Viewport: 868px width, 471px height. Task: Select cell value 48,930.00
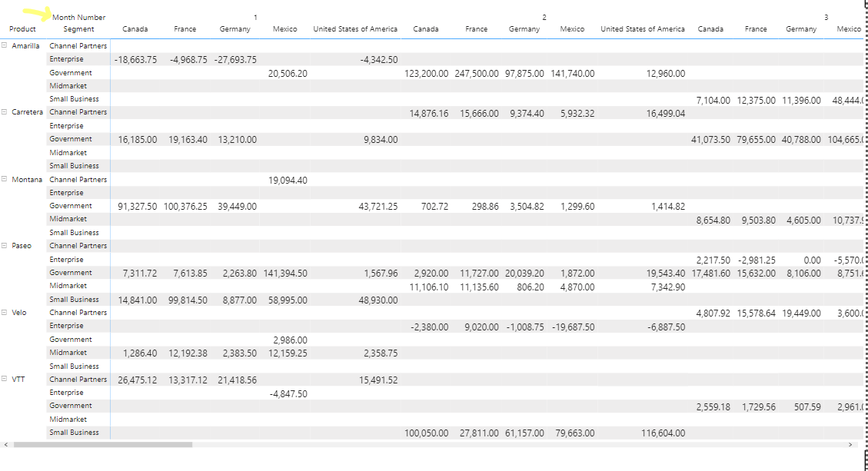click(378, 300)
